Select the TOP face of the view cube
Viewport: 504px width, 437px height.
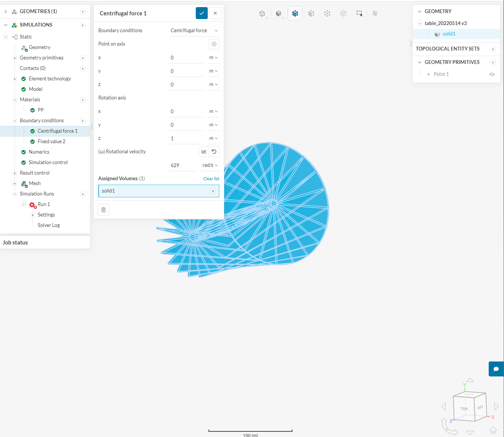pos(464,409)
